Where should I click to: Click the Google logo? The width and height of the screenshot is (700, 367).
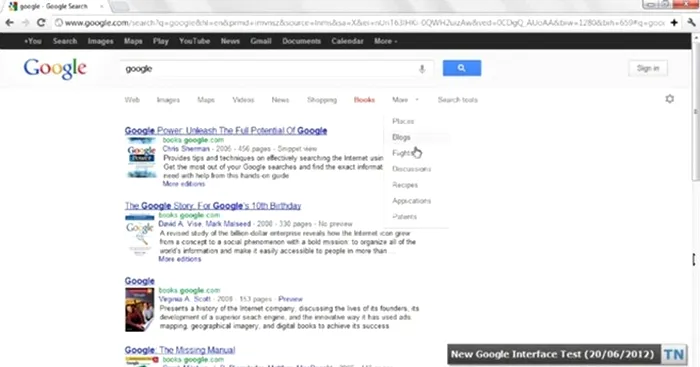point(55,69)
